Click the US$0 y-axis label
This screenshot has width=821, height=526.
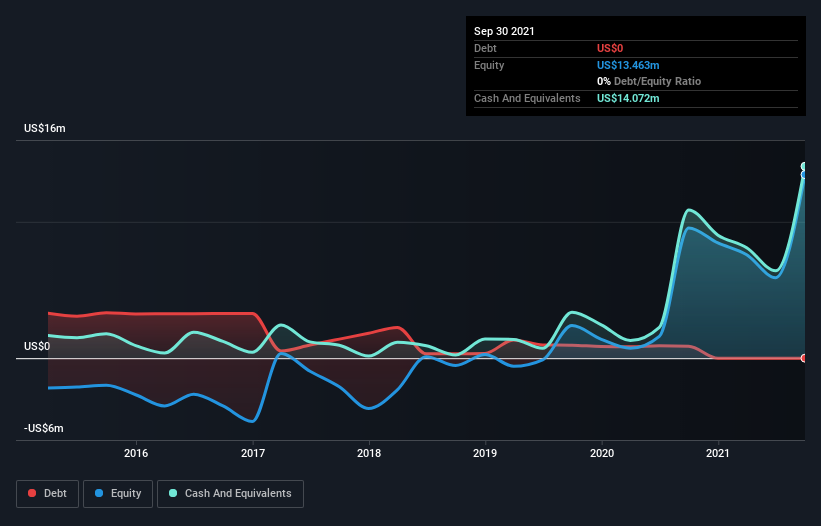pos(37,346)
